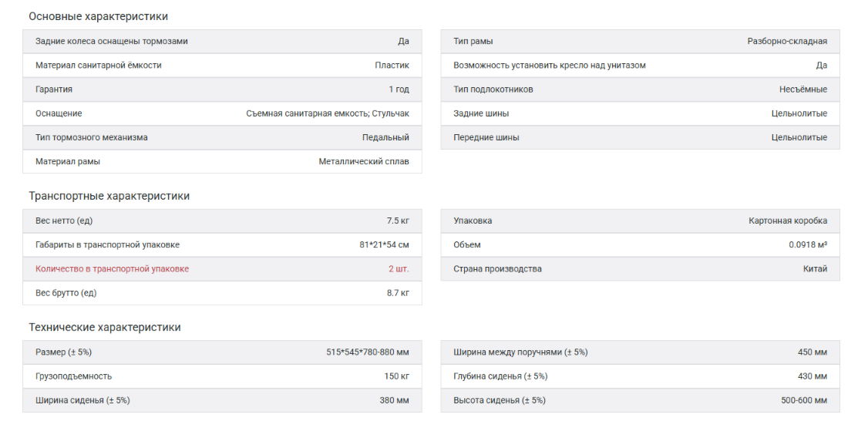Select the 'Грузоподъемность' row label
Viewport: 868px width, 438px height.
tap(74, 376)
